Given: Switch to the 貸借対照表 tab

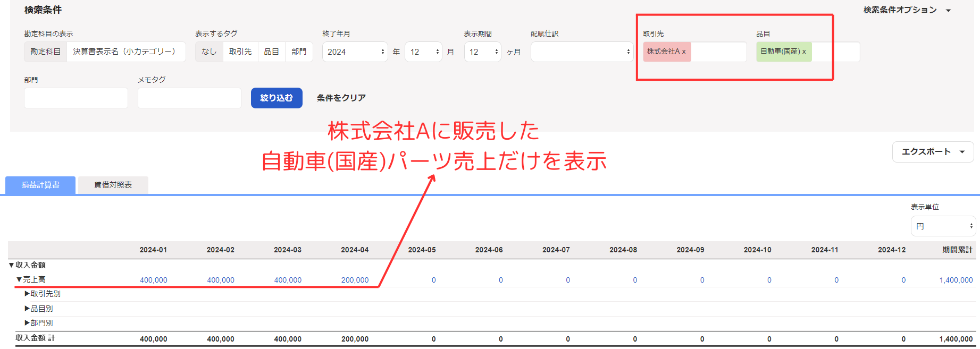Looking at the screenshot, I should (113, 185).
